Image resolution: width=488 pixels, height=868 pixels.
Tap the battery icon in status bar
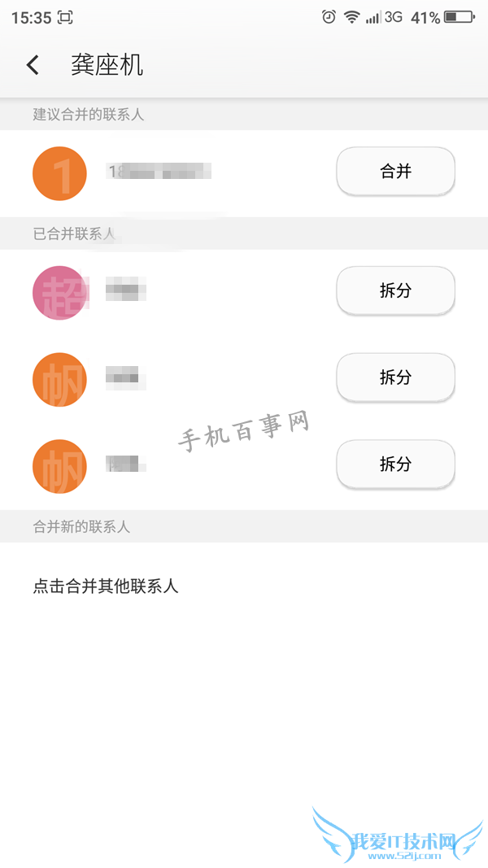pos(460,17)
